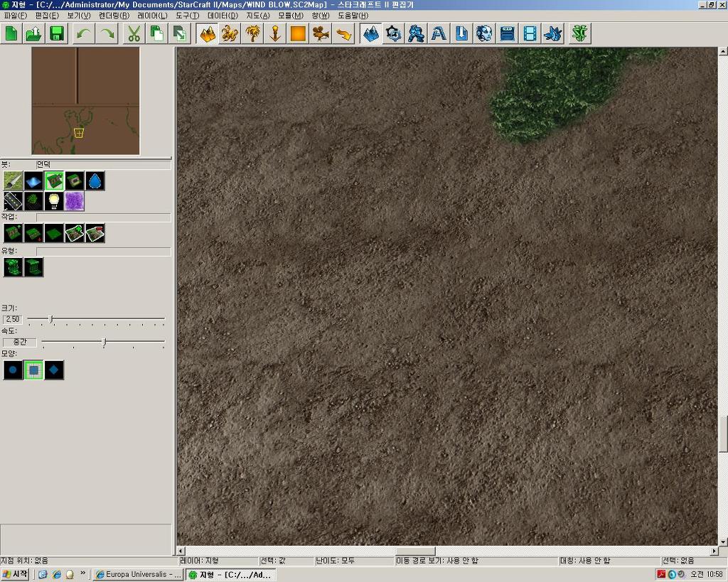Click the horizontal scrollbar thumb below the viewport
The width and height of the screenshot is (728, 582).
click(415, 551)
